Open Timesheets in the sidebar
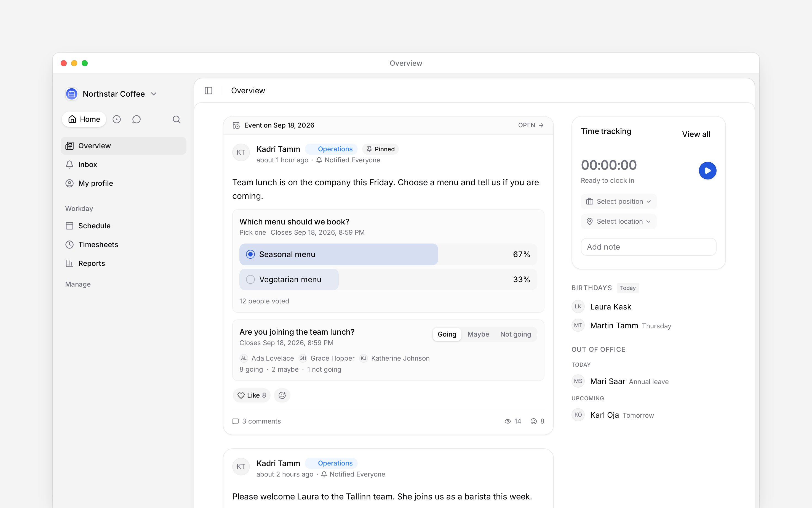 124,245
